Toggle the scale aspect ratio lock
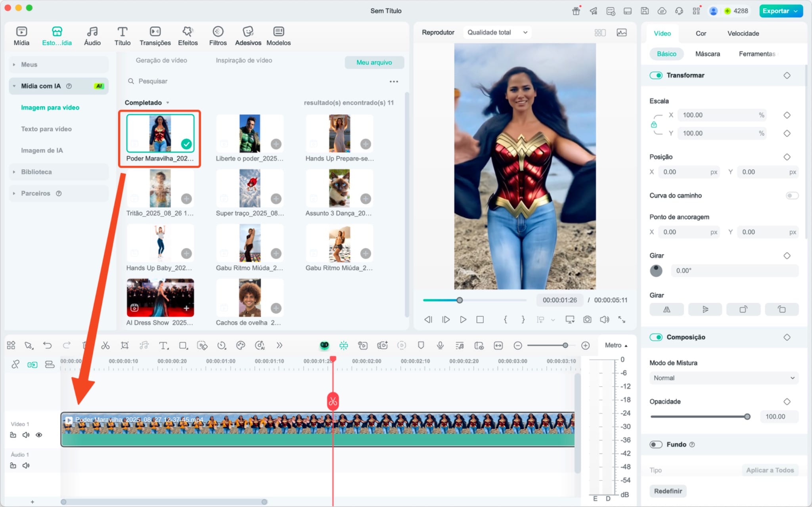812x507 pixels. point(653,125)
